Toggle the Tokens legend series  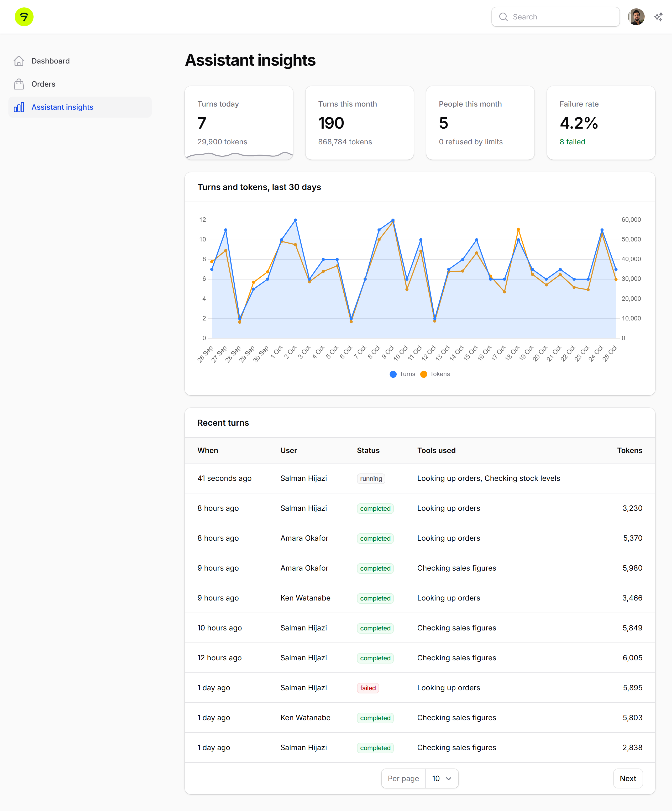[x=435, y=374]
